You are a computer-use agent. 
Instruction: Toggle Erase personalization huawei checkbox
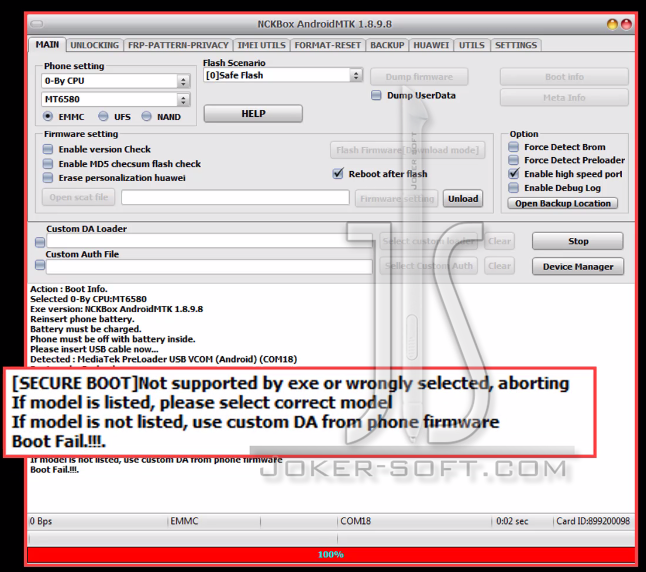pyautogui.click(x=48, y=178)
